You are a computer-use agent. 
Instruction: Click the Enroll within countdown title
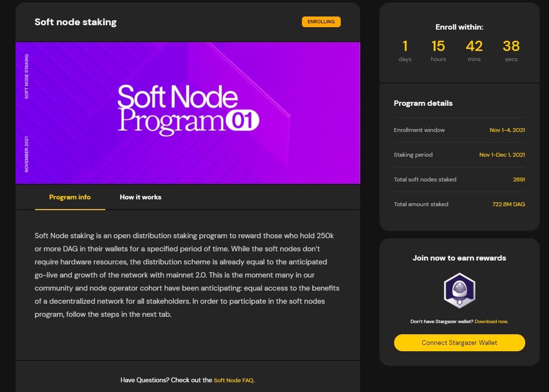coord(459,27)
